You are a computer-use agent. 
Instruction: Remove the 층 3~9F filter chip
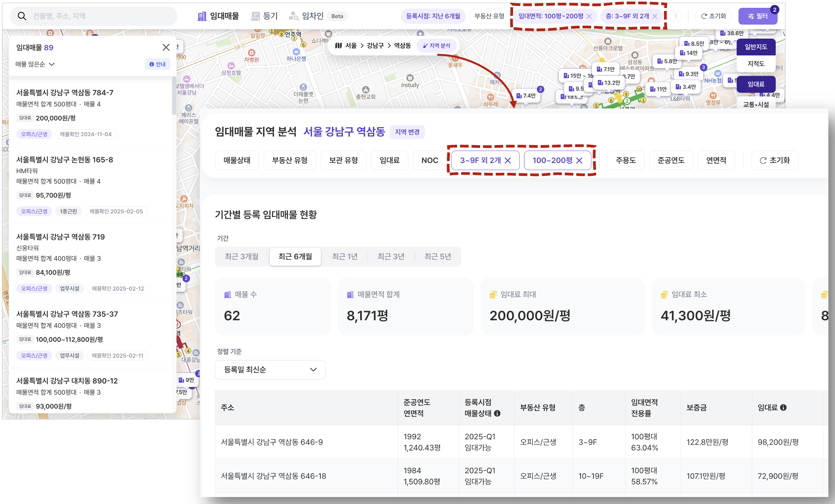655,16
